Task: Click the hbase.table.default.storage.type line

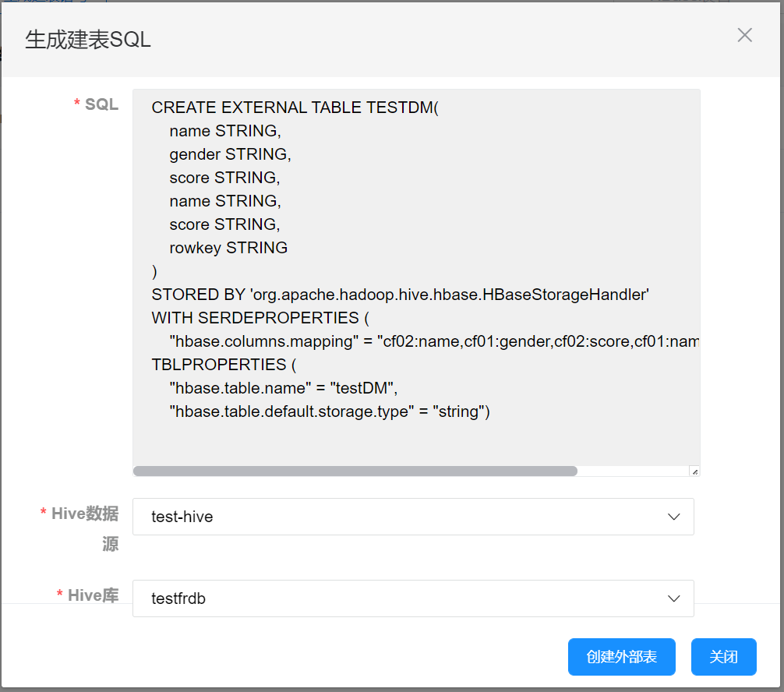Action: click(x=329, y=411)
